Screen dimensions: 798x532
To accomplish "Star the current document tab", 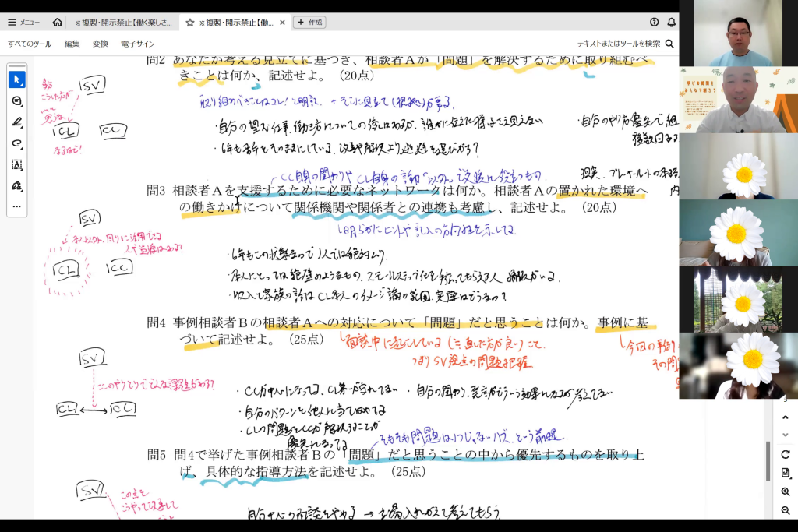I will point(190,23).
